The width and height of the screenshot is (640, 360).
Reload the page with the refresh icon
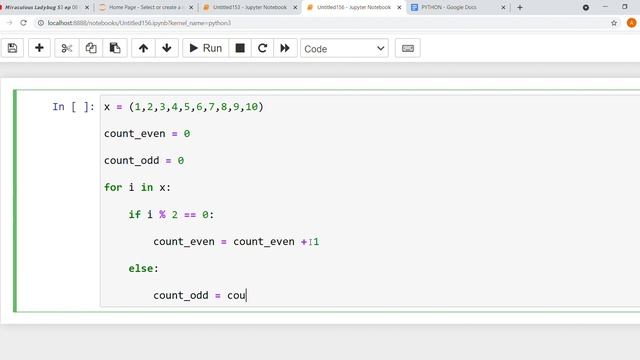click(x=23, y=23)
